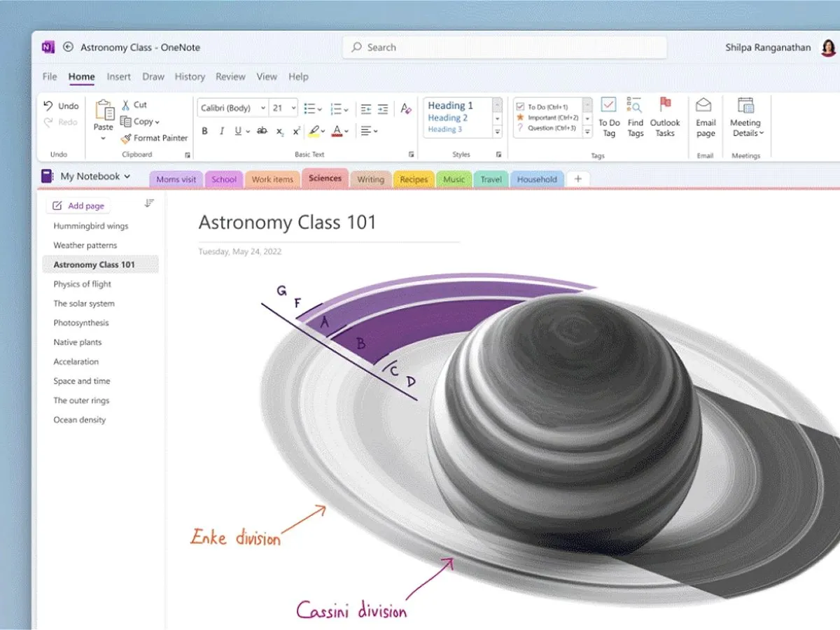Open the Hummingbird wings page
Image resolution: width=840 pixels, height=630 pixels.
[x=91, y=226]
